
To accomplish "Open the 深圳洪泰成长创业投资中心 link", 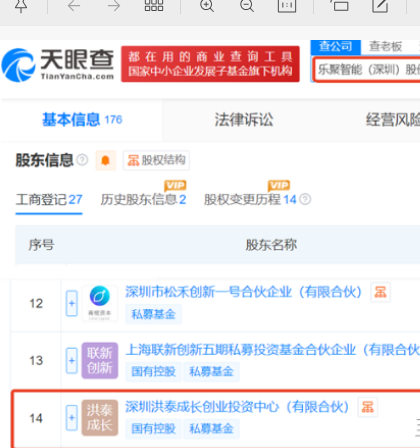I will point(237,407).
